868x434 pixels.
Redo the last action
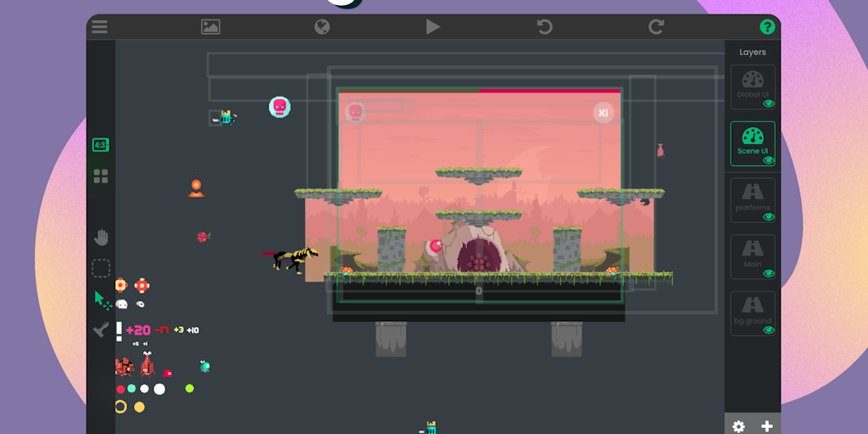point(656,26)
